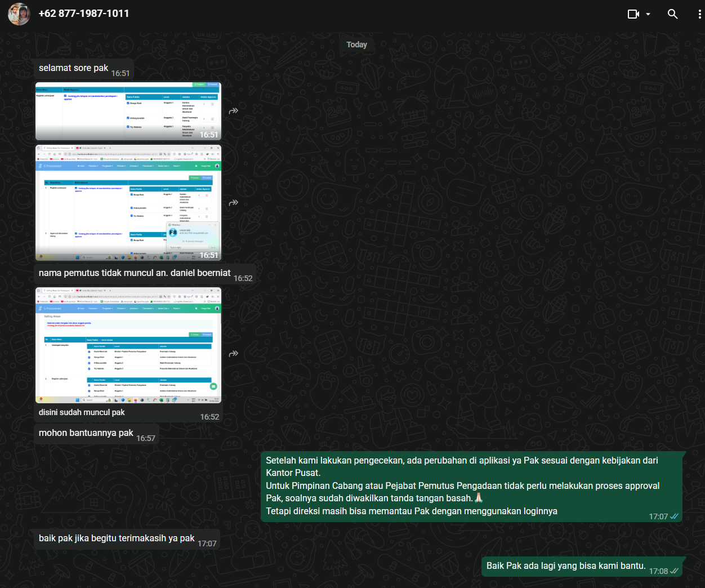Click the read-receipt ticks on 17:08 message
705x588 pixels.
click(674, 571)
